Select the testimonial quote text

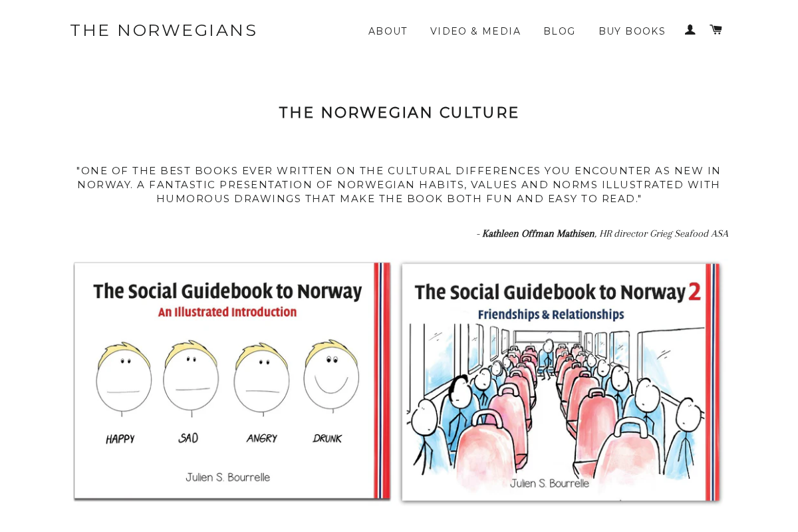[x=398, y=184]
